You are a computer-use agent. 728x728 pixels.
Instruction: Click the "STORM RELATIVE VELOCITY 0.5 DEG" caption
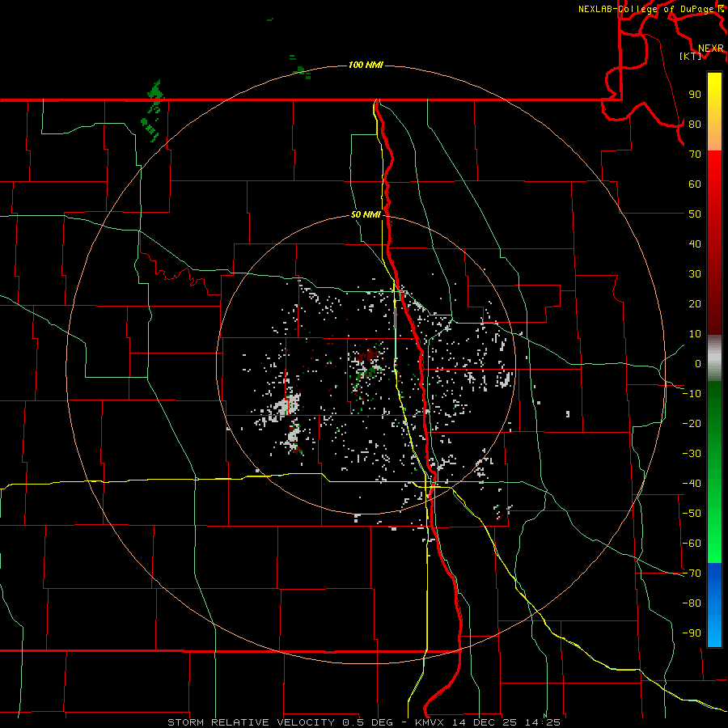(280, 722)
